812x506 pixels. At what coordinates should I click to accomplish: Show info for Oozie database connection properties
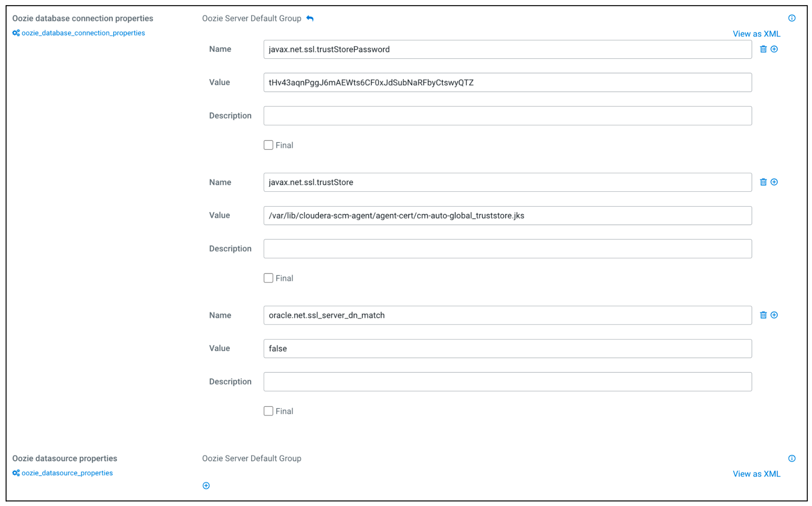[792, 18]
